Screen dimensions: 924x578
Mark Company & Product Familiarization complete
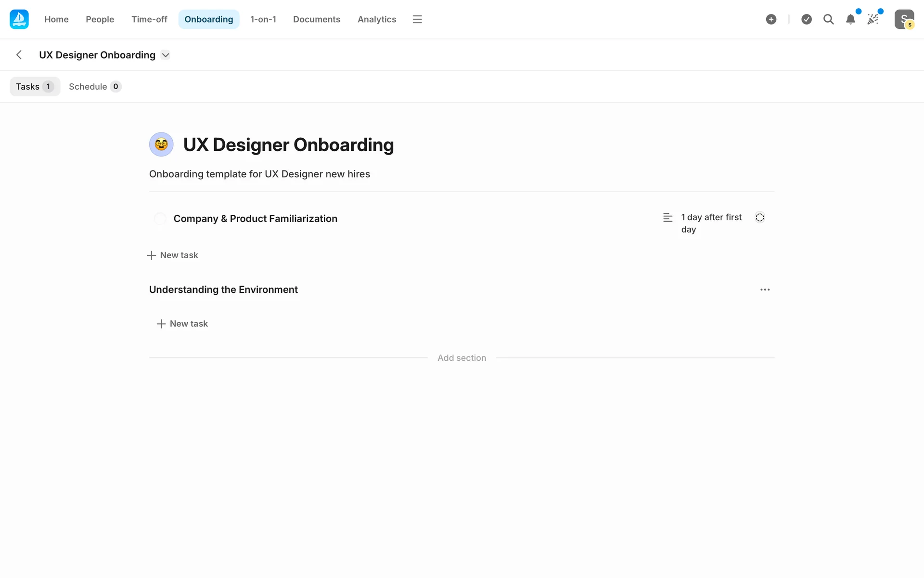[160, 219]
